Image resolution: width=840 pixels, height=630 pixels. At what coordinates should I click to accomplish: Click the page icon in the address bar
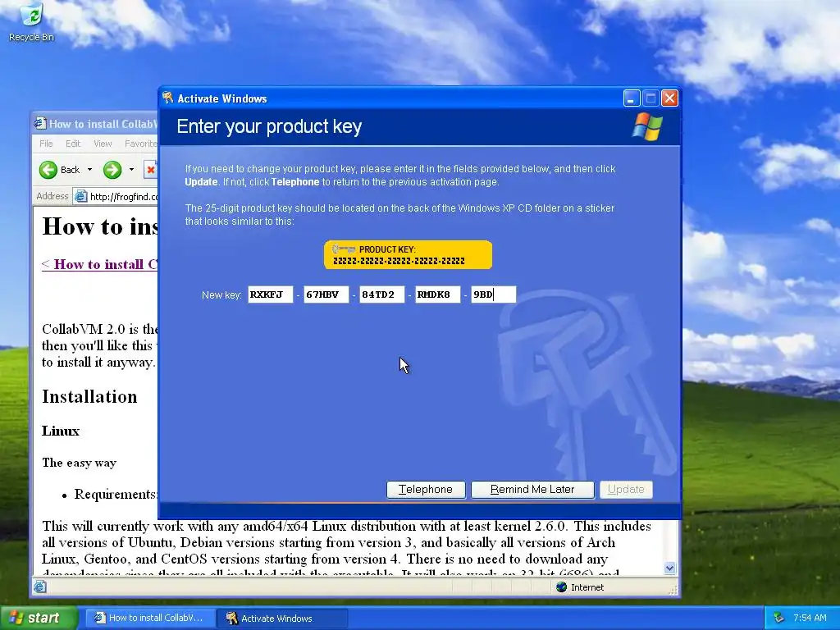[x=81, y=197]
